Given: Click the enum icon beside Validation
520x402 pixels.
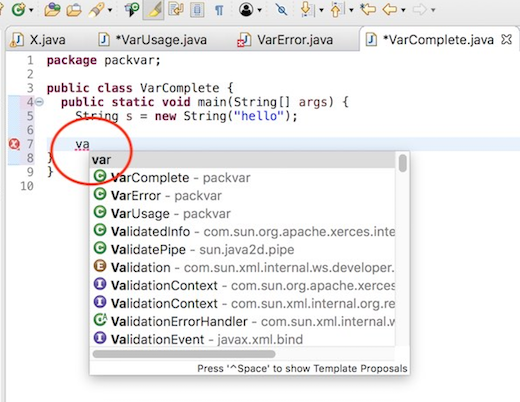Looking at the screenshot, I should (x=100, y=266).
